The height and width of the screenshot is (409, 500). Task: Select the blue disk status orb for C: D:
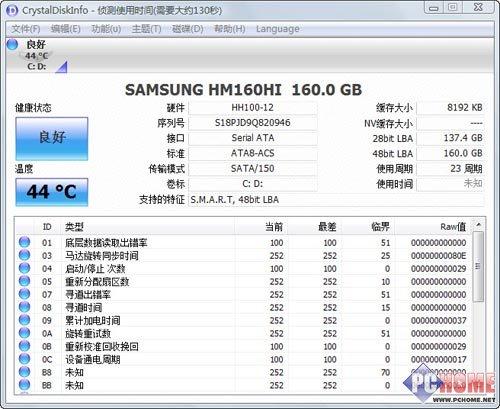(x=12, y=44)
